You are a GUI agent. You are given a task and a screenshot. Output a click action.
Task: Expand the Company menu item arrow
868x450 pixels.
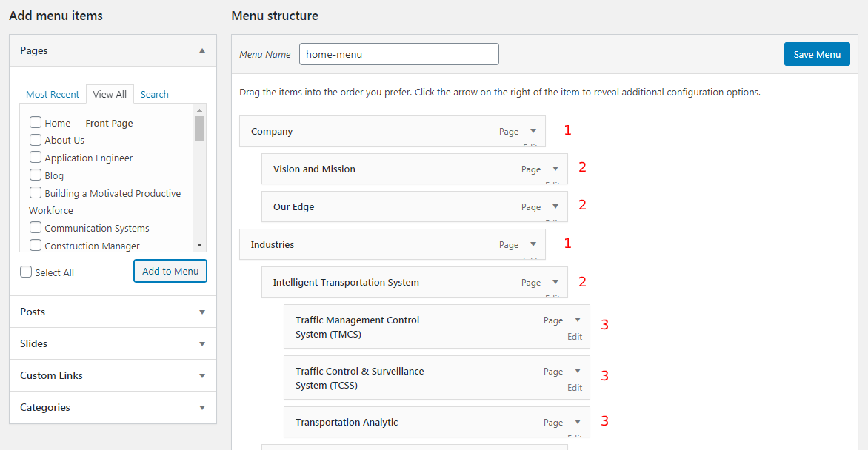533,131
